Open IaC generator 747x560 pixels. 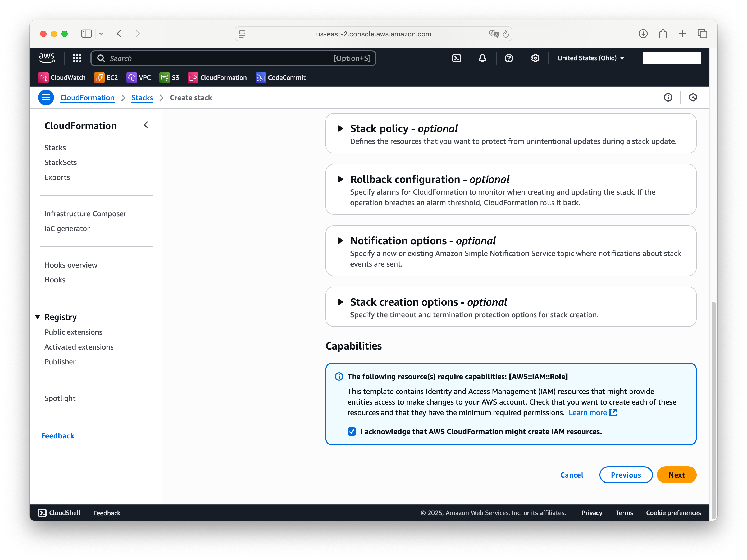click(67, 228)
